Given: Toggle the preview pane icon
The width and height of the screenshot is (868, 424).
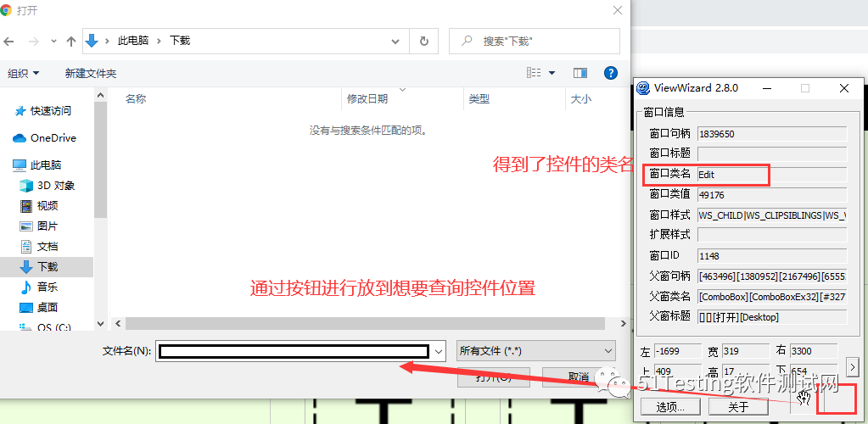Looking at the screenshot, I should (580, 73).
